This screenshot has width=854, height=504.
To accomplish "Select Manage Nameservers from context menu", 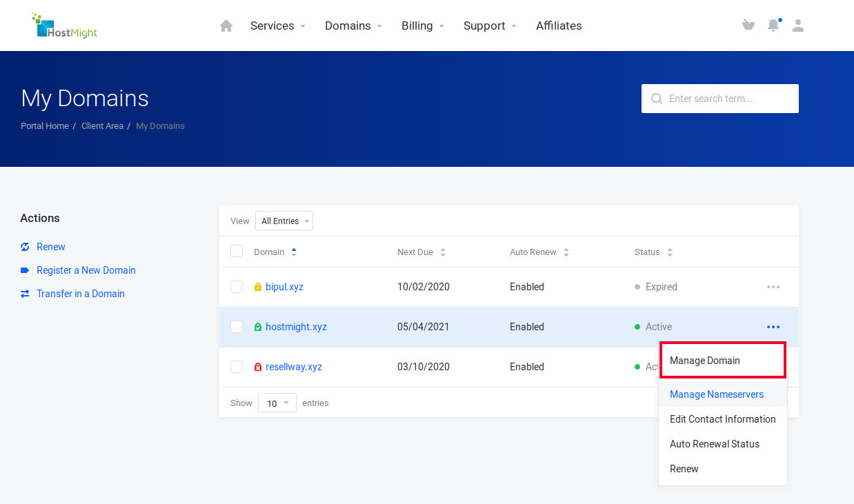I will [x=716, y=394].
